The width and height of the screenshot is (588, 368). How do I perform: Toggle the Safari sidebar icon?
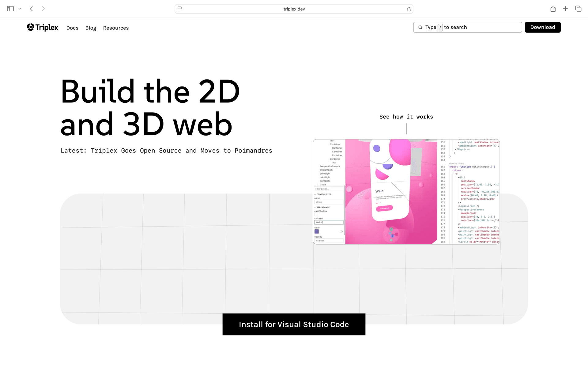pos(10,9)
